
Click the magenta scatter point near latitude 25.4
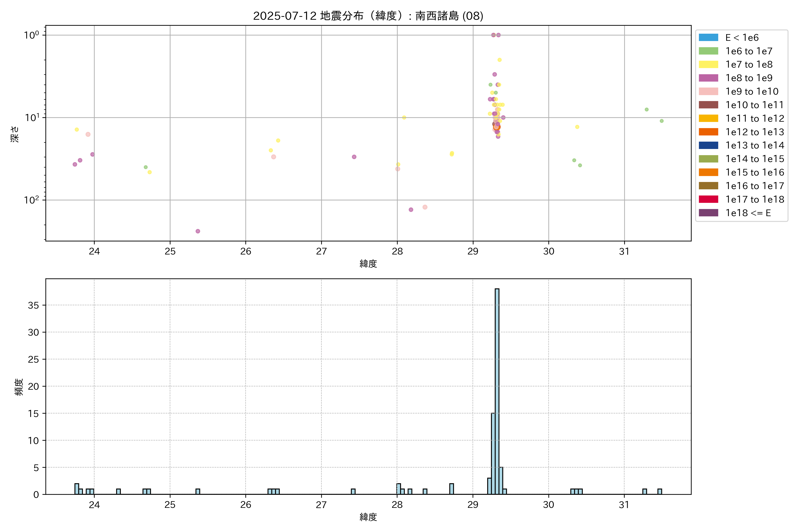(x=198, y=231)
